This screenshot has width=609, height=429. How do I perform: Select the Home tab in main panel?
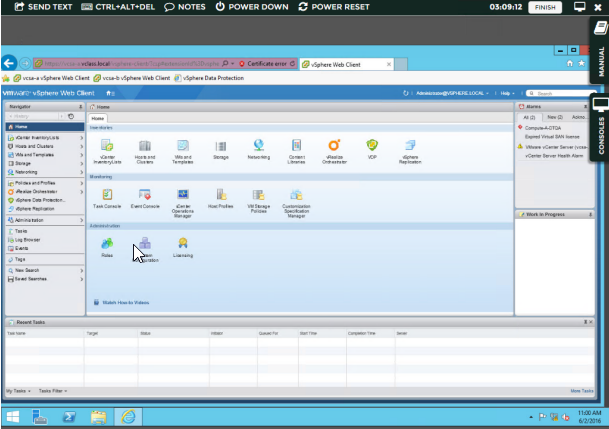(x=98, y=118)
